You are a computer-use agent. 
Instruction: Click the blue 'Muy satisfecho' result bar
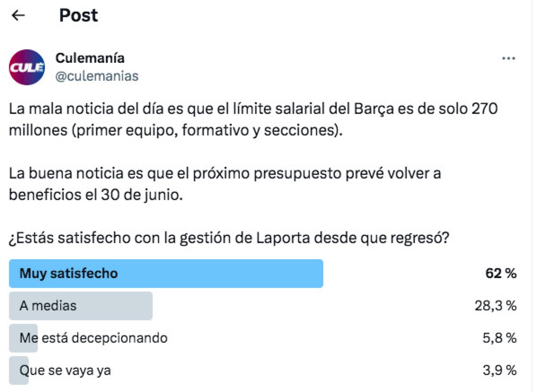tap(167, 274)
